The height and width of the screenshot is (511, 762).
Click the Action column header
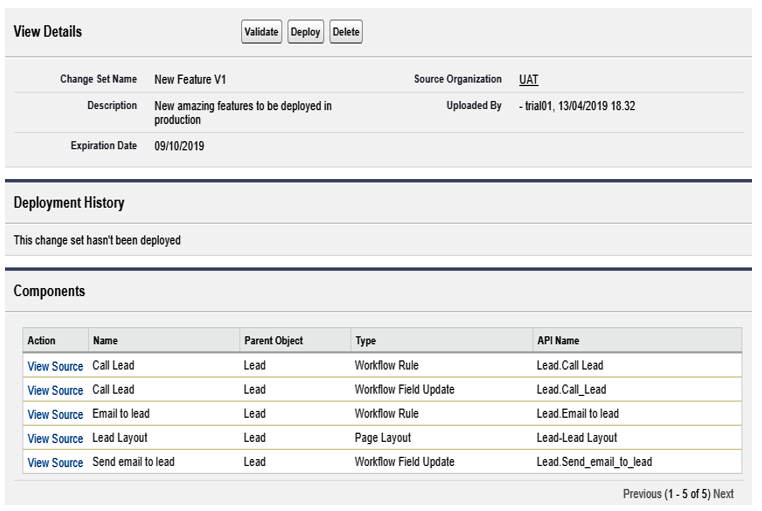pos(41,341)
